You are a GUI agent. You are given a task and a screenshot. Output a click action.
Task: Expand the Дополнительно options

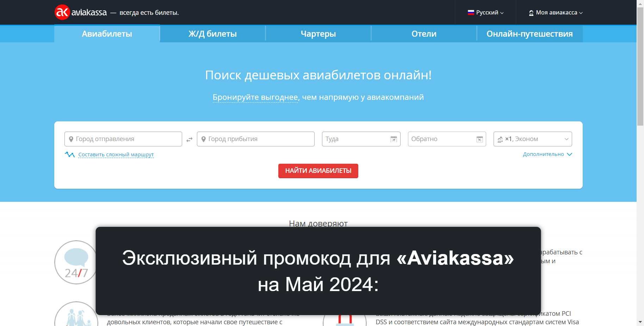click(x=547, y=154)
